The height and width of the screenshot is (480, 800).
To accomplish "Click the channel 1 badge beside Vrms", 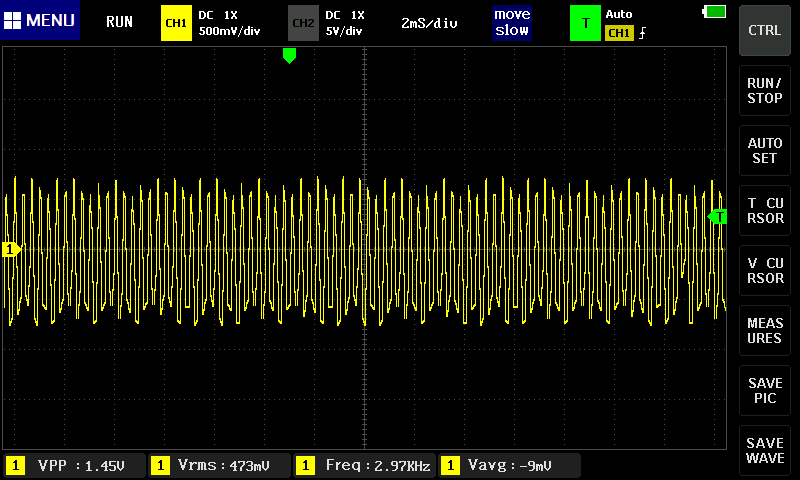I will 160,465.
